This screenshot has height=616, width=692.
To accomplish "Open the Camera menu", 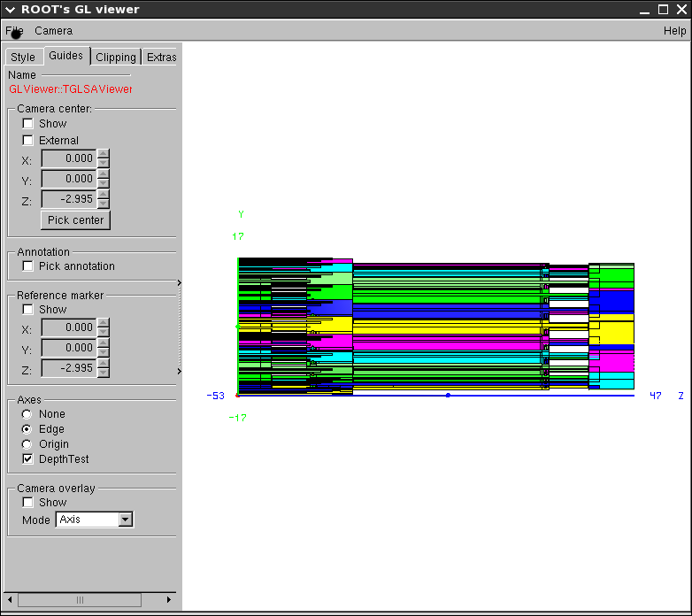I will (x=53, y=31).
